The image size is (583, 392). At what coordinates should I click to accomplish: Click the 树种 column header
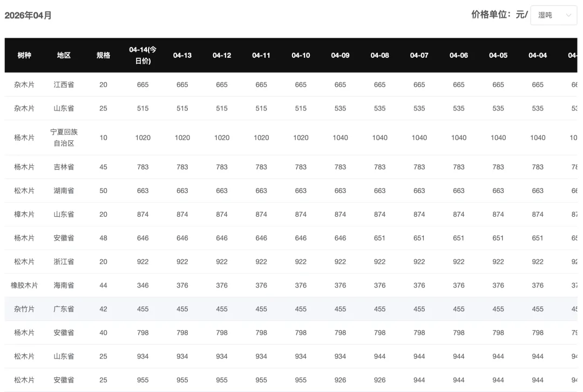(x=24, y=56)
